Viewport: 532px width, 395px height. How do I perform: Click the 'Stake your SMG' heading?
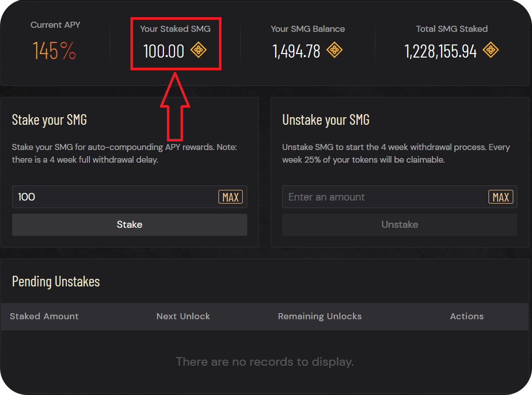(50, 120)
